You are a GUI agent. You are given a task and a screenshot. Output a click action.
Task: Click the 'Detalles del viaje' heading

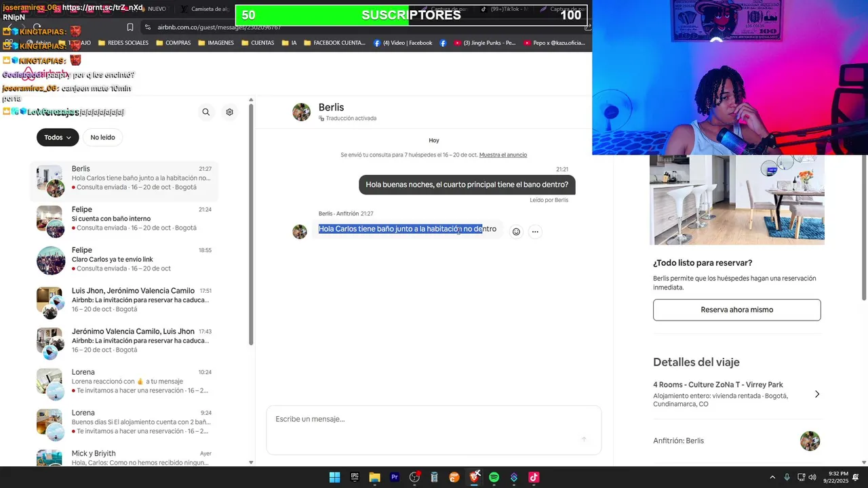696,362
